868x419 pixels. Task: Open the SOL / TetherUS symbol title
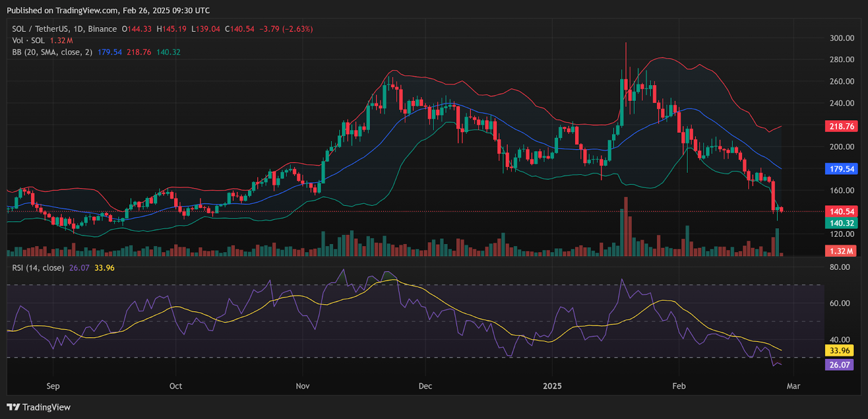tap(64, 29)
